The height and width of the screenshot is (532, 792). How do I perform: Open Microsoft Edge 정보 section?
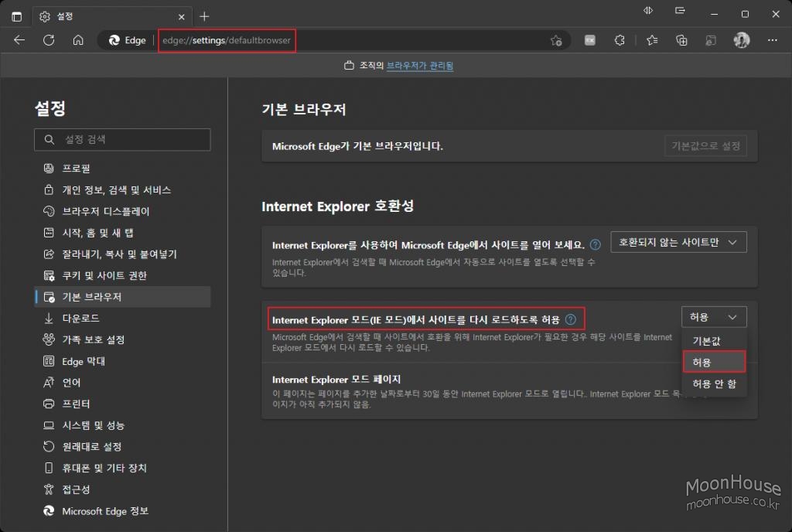pyautogui.click(x=123, y=511)
